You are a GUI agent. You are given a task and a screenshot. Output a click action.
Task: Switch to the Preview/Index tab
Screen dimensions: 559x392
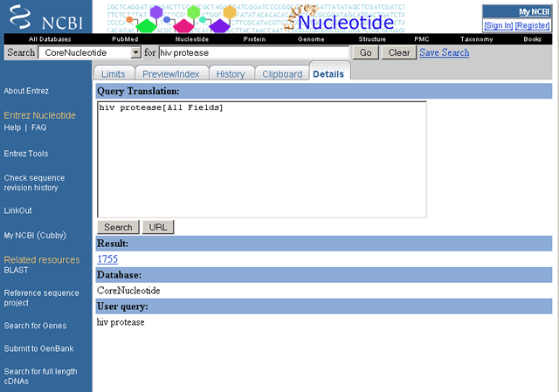click(x=171, y=73)
